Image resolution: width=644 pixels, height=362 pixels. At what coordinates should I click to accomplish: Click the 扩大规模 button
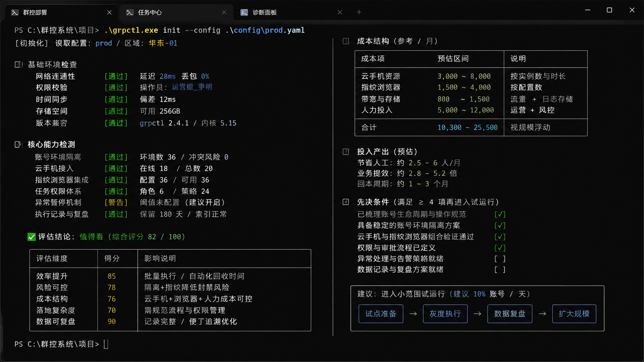[x=574, y=314]
